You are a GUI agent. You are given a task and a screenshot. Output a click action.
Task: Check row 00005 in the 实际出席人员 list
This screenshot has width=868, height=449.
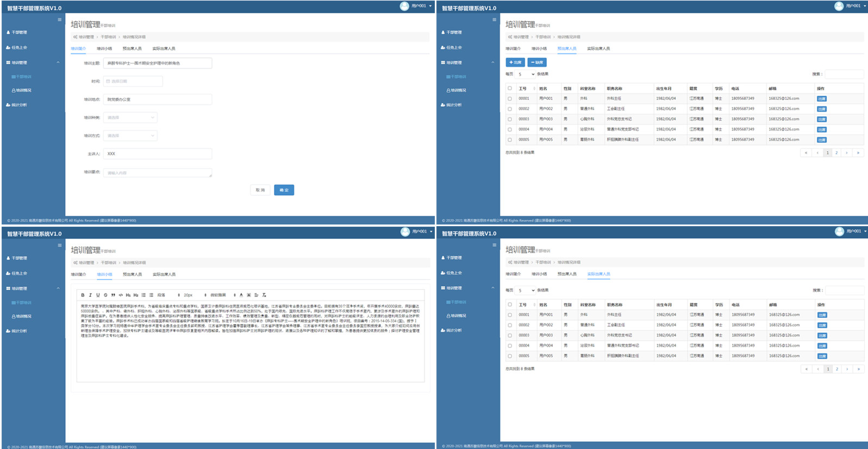(x=510, y=356)
